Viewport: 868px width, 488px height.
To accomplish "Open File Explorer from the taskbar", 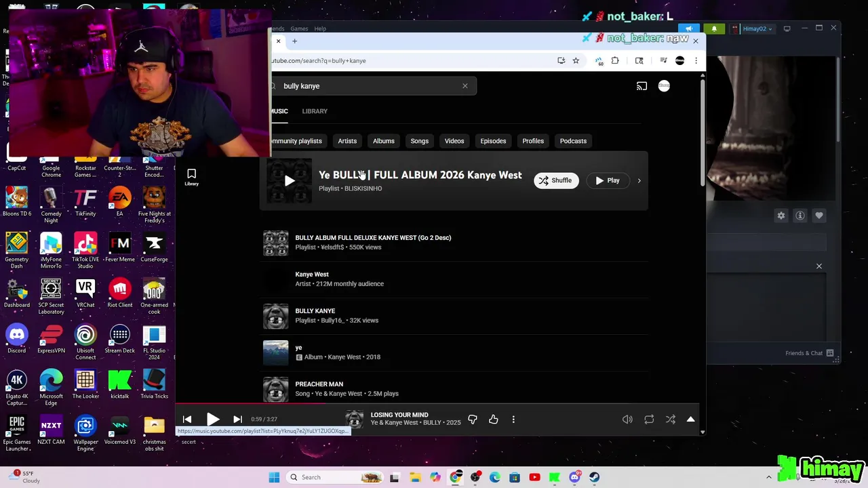I will [415, 477].
